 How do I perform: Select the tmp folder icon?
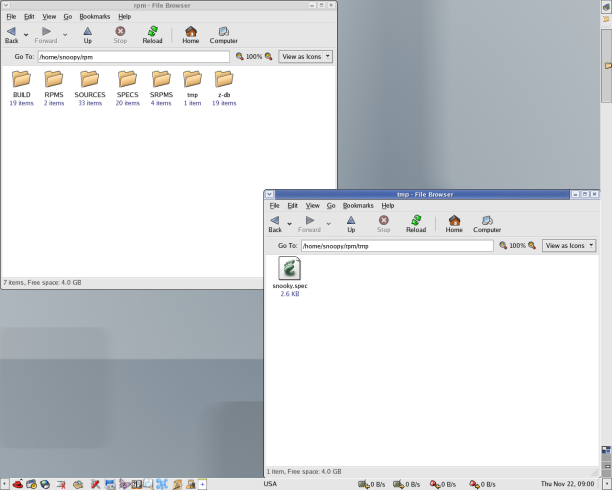(x=192, y=79)
